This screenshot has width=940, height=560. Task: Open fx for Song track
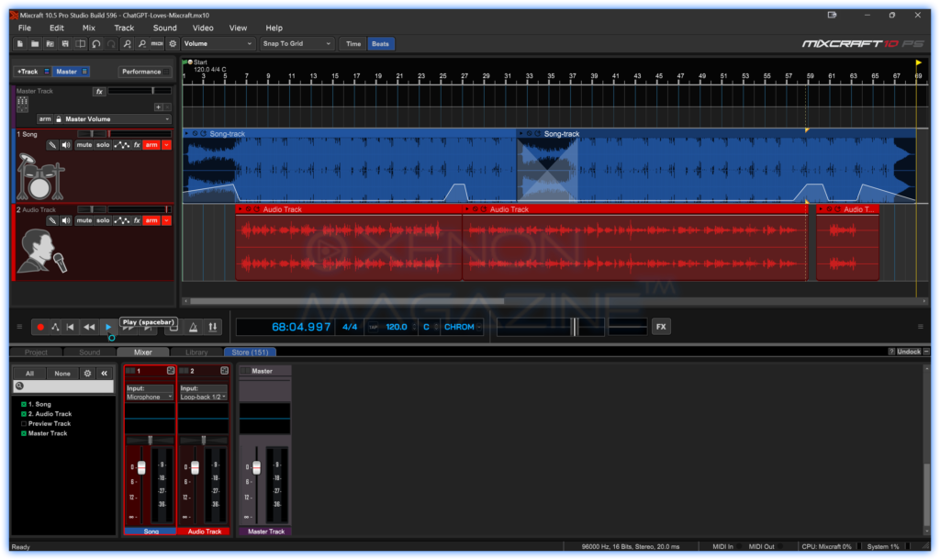(137, 145)
